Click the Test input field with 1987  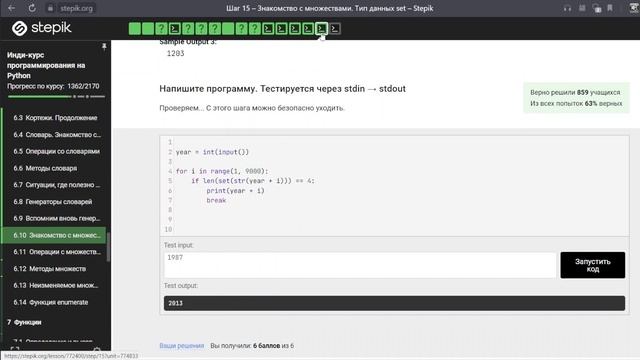360,265
